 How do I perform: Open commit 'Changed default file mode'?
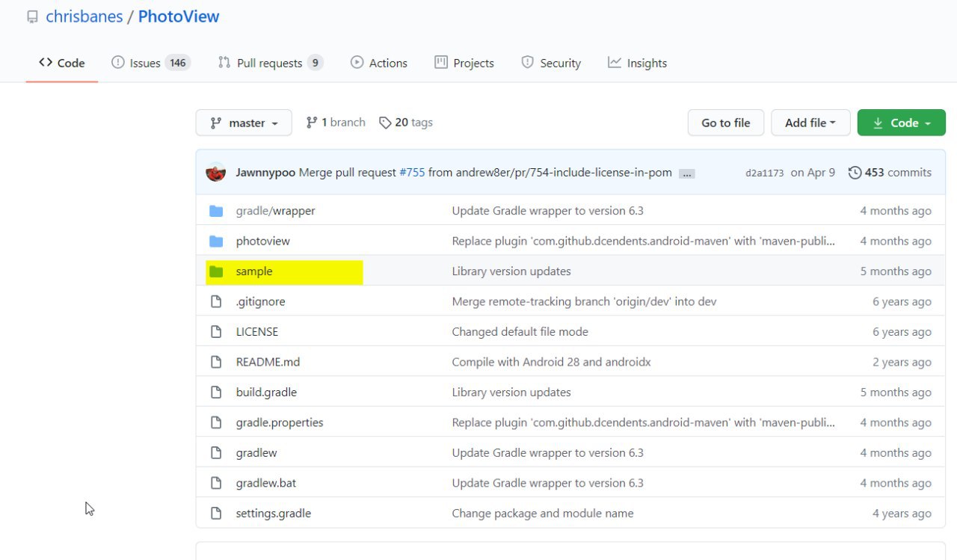point(520,331)
